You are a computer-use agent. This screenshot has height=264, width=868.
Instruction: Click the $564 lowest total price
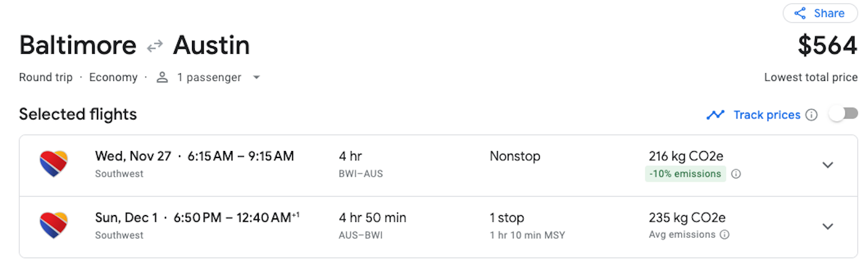click(827, 46)
